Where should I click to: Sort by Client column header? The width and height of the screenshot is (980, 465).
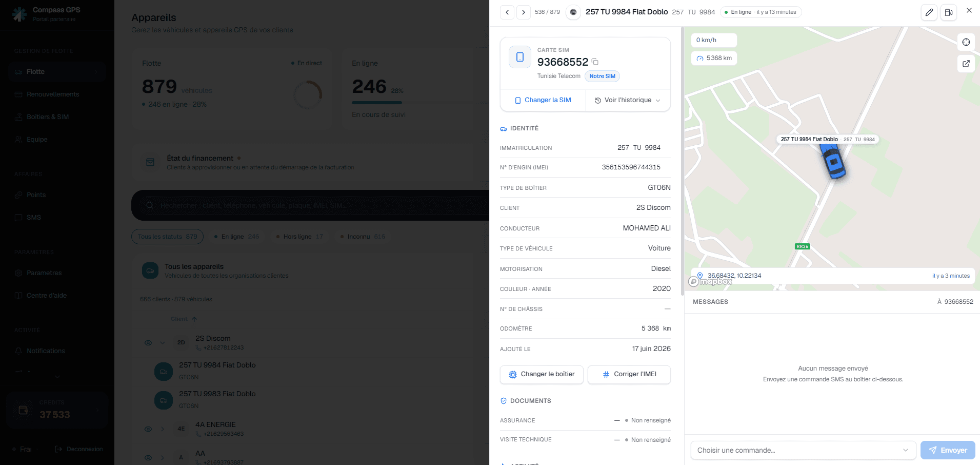pos(184,319)
